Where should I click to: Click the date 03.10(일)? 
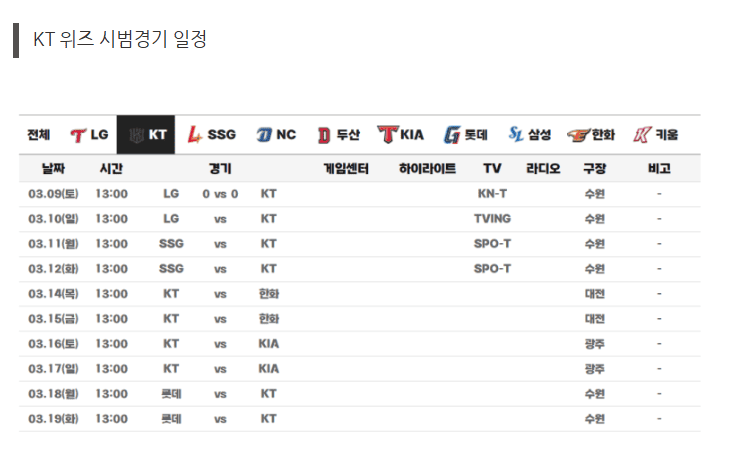(x=53, y=219)
